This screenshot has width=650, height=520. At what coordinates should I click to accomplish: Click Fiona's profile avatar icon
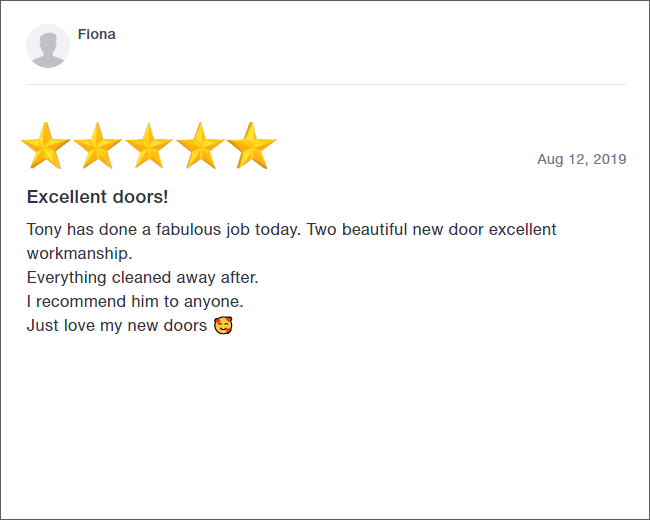(48, 47)
